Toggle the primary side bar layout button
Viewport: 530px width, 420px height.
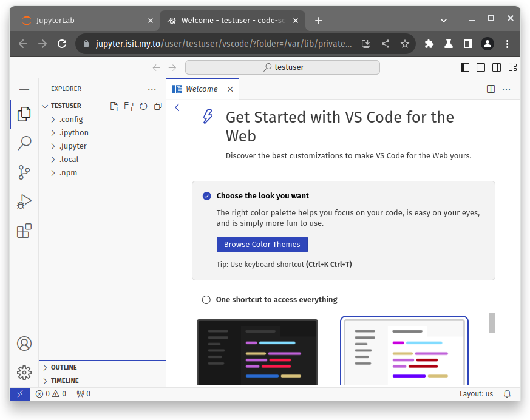point(465,67)
